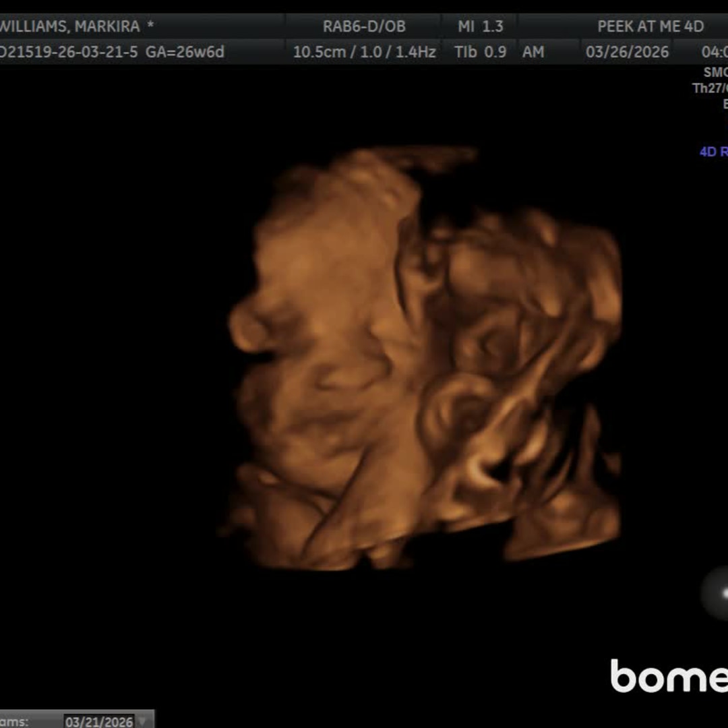Screen dimensions: 728x728
Task: Click the time display in header
Action: pos(713,52)
